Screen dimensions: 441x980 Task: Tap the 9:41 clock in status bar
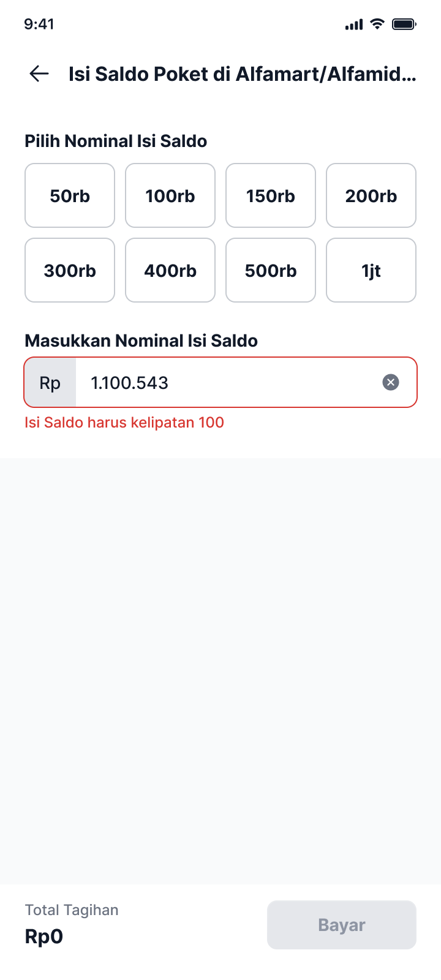pyautogui.click(x=39, y=24)
